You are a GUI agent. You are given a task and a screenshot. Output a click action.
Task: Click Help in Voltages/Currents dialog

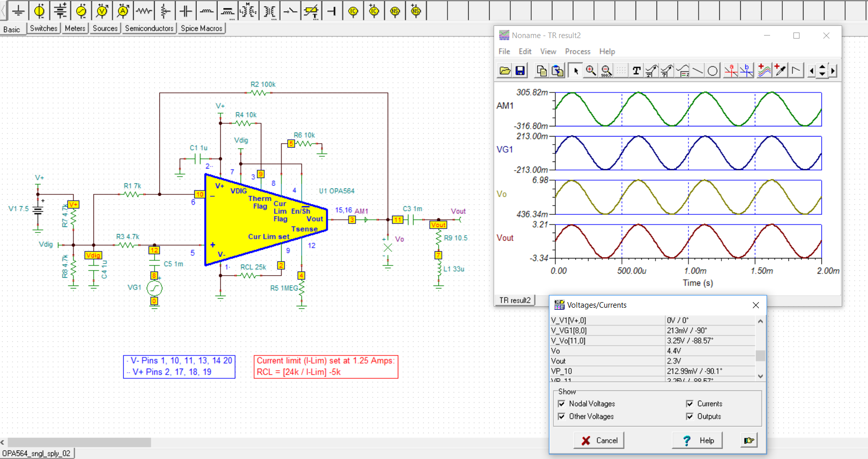point(698,440)
